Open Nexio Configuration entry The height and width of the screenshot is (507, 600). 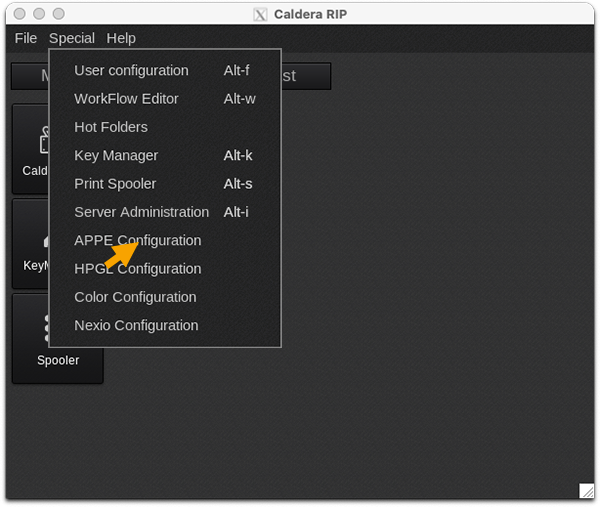pyautogui.click(x=165, y=325)
